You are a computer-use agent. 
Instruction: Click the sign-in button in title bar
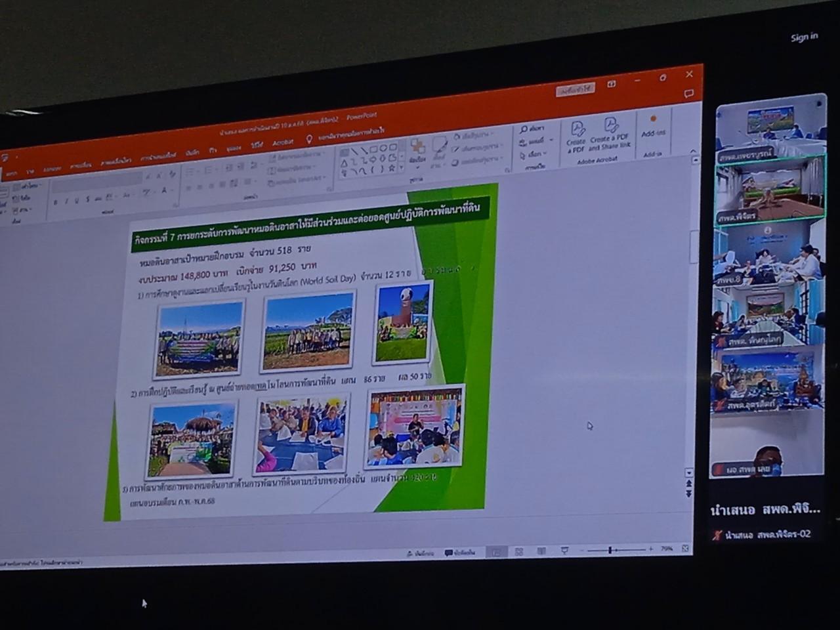pos(576,90)
